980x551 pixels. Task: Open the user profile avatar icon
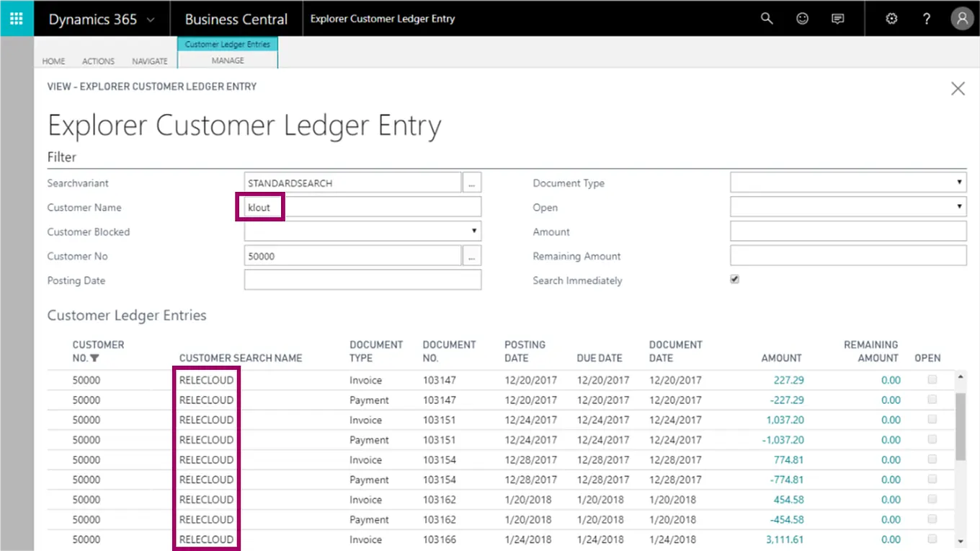tap(962, 19)
